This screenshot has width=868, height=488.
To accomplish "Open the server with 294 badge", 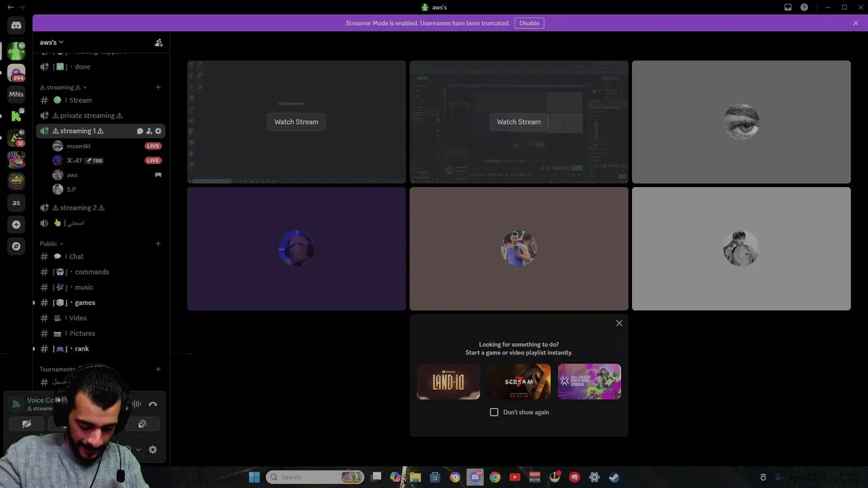I will (16, 73).
